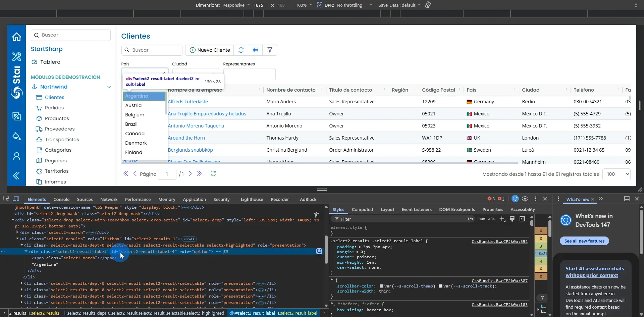
Task: Toggle computed styles sidebar icon in Styles pane
Action: 522,219
